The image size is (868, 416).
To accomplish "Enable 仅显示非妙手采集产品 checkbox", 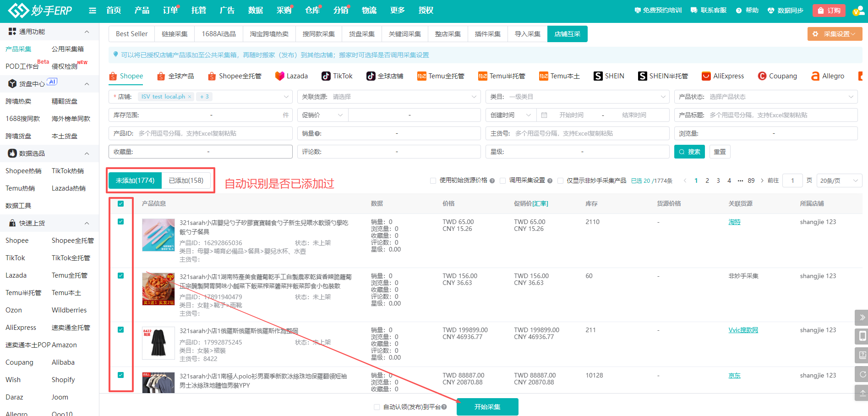I will coord(560,181).
